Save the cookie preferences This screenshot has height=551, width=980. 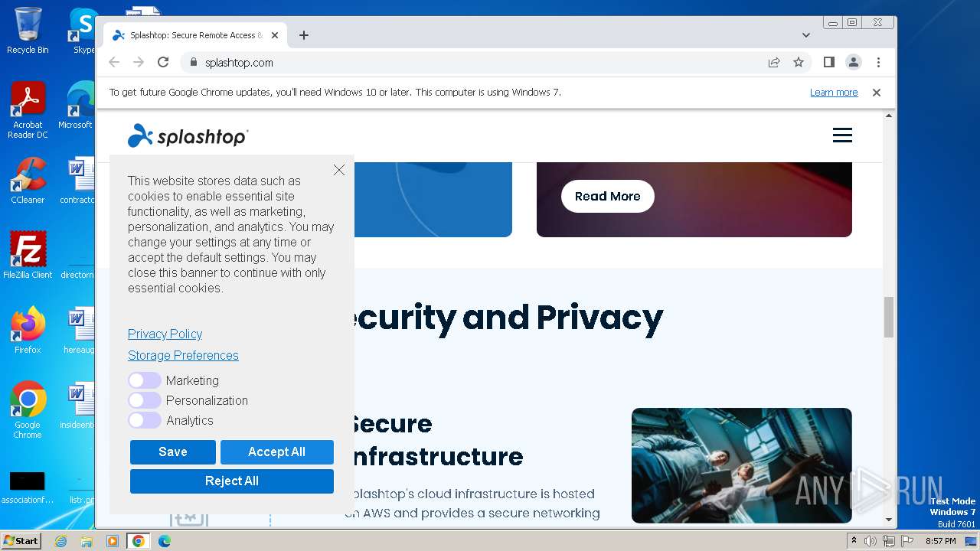pyautogui.click(x=173, y=452)
